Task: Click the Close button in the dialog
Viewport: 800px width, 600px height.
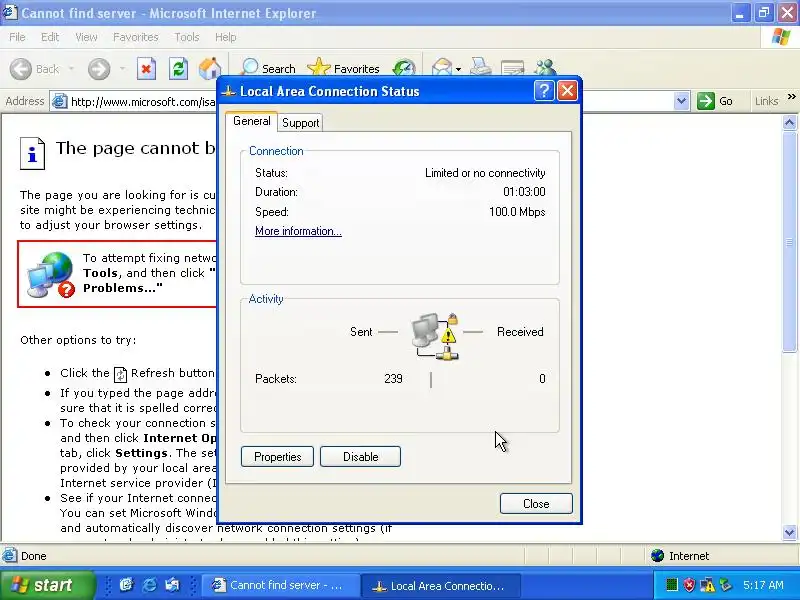Action: coord(536,504)
